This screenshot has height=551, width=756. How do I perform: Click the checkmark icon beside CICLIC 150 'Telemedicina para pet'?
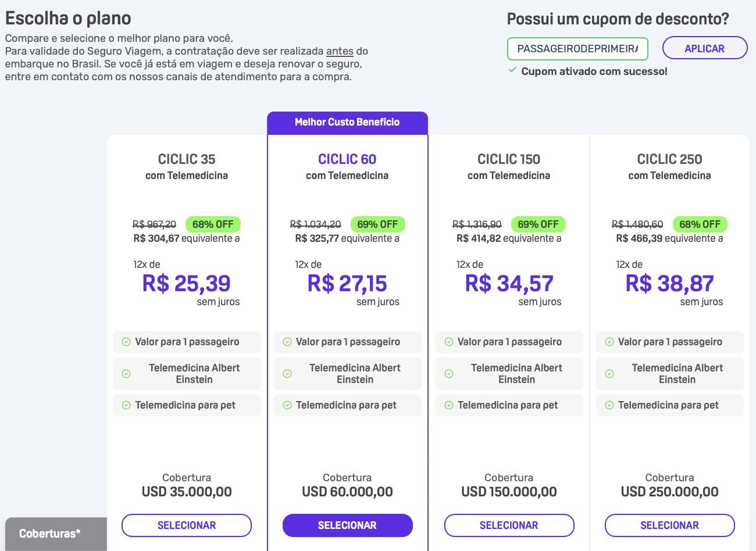pyautogui.click(x=448, y=405)
